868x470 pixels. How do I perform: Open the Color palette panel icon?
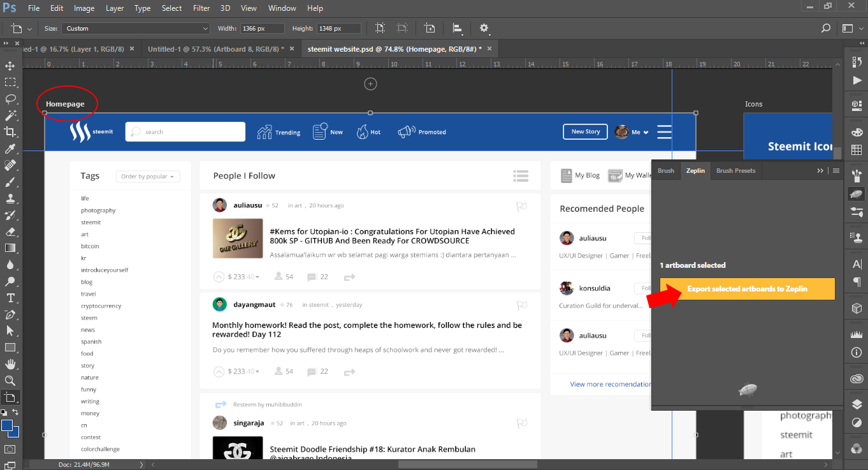(x=857, y=132)
